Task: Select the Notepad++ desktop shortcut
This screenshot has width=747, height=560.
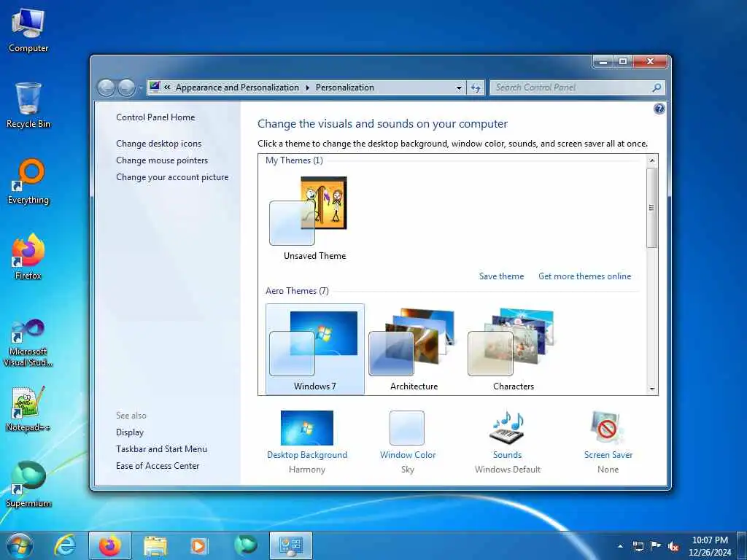Action: tap(28, 408)
